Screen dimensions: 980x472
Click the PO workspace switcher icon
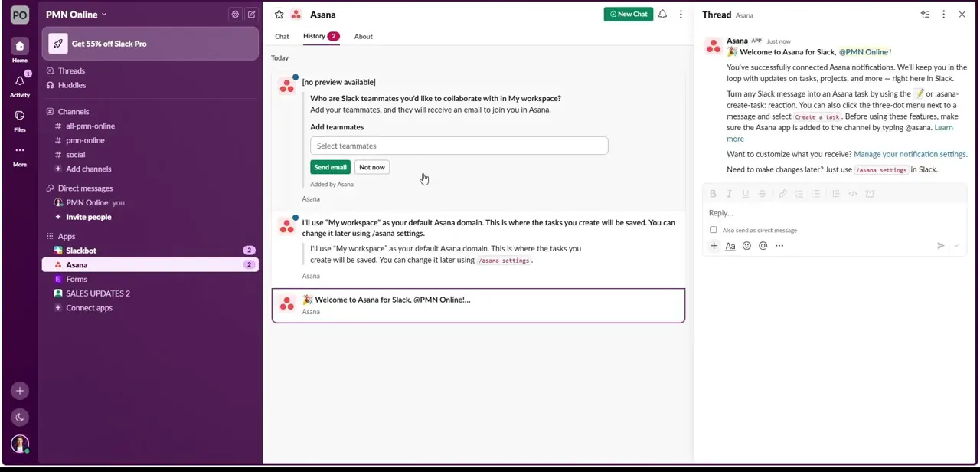pyautogui.click(x=20, y=15)
